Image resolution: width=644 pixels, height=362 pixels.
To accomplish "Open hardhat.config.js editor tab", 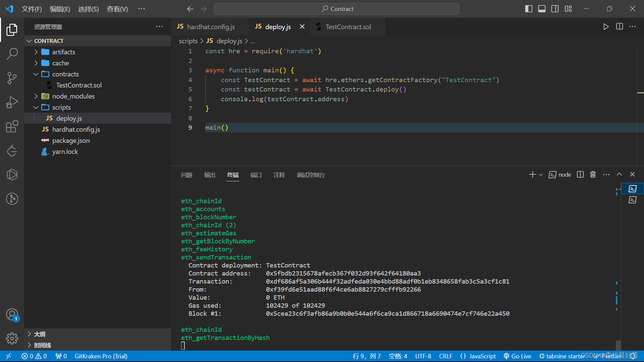I will pyautogui.click(x=211, y=27).
